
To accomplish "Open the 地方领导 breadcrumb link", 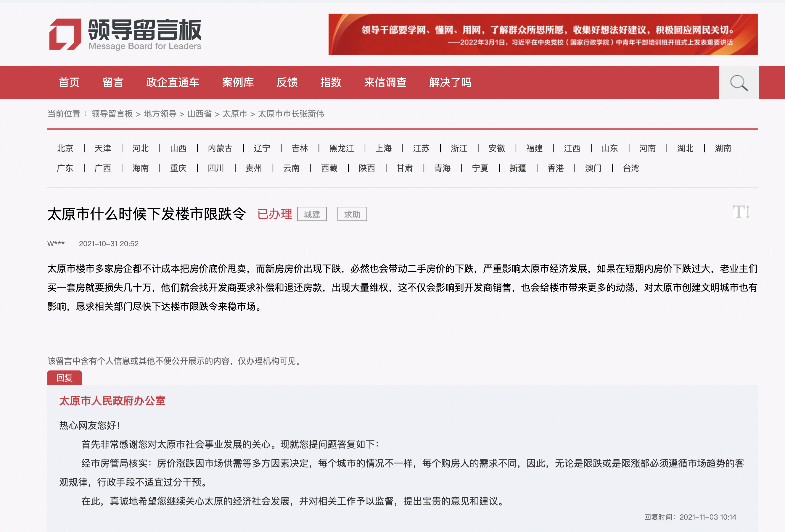I will tap(160, 115).
